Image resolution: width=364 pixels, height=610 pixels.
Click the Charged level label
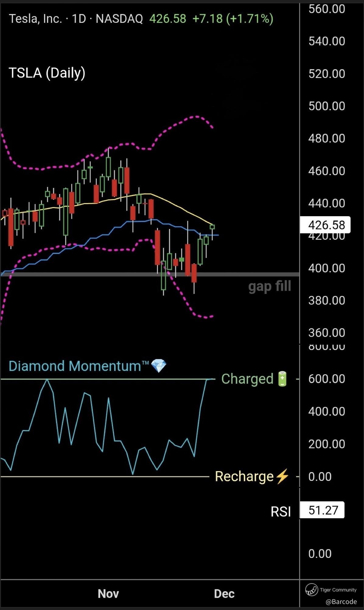pos(247,379)
